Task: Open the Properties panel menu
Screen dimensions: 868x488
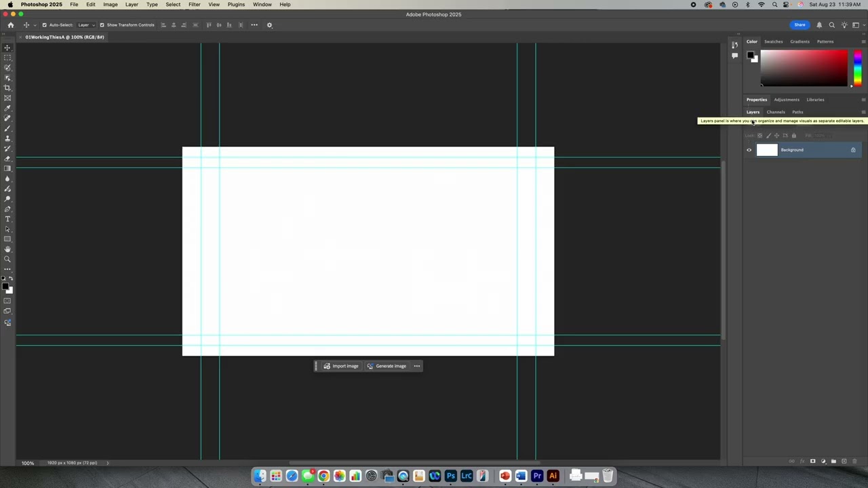Action: 863,100
